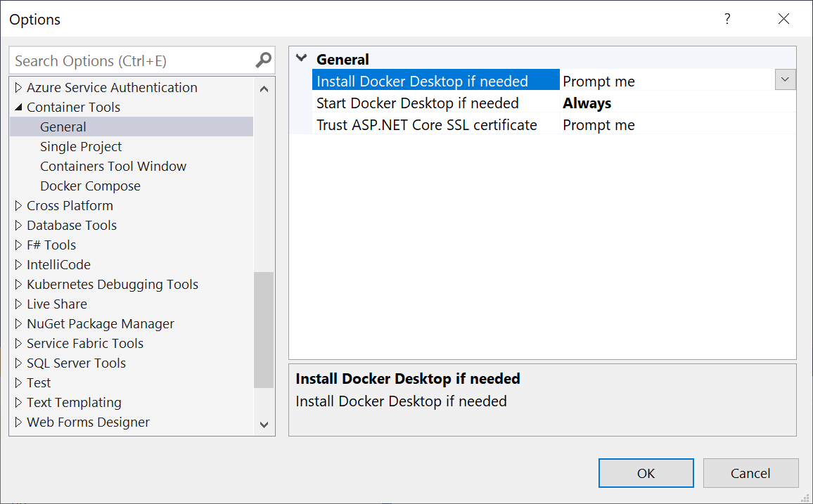Select the Text Templating category

pyautogui.click(x=74, y=402)
